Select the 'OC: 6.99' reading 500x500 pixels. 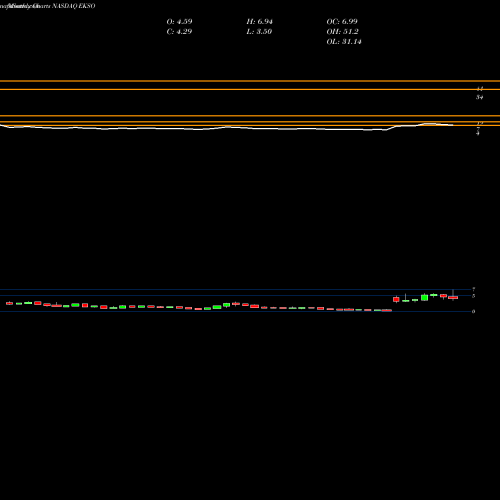pyautogui.click(x=342, y=22)
